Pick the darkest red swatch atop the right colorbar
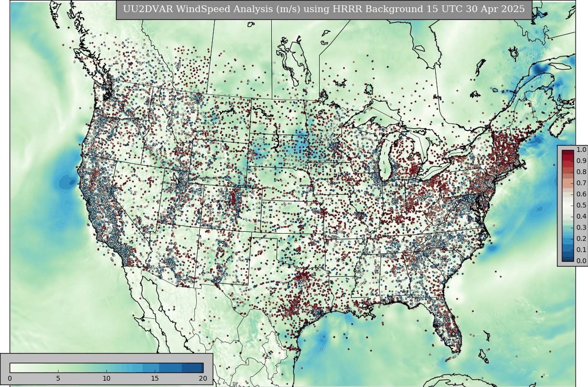The width and height of the screenshot is (588, 387). coord(568,153)
